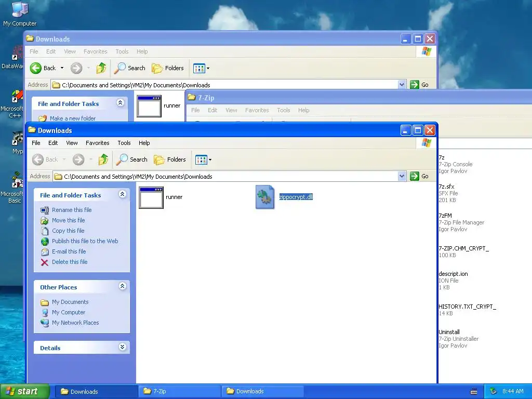Open Favorites menu in rear Downloads window
This screenshot has height=399, width=532.
click(x=96, y=51)
